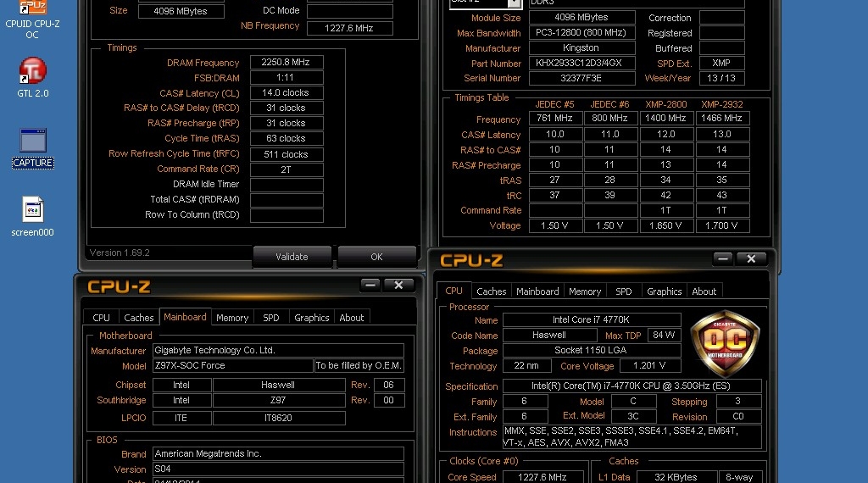Click the BIOS Version field S04
The image size is (868, 483).
click(x=278, y=469)
